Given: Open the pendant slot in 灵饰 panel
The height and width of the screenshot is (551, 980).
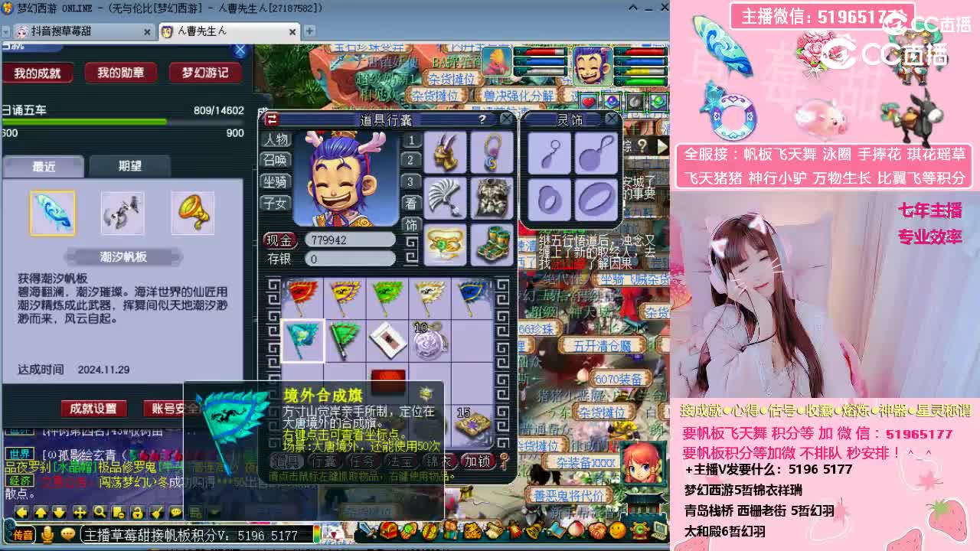Looking at the screenshot, I should [x=596, y=154].
